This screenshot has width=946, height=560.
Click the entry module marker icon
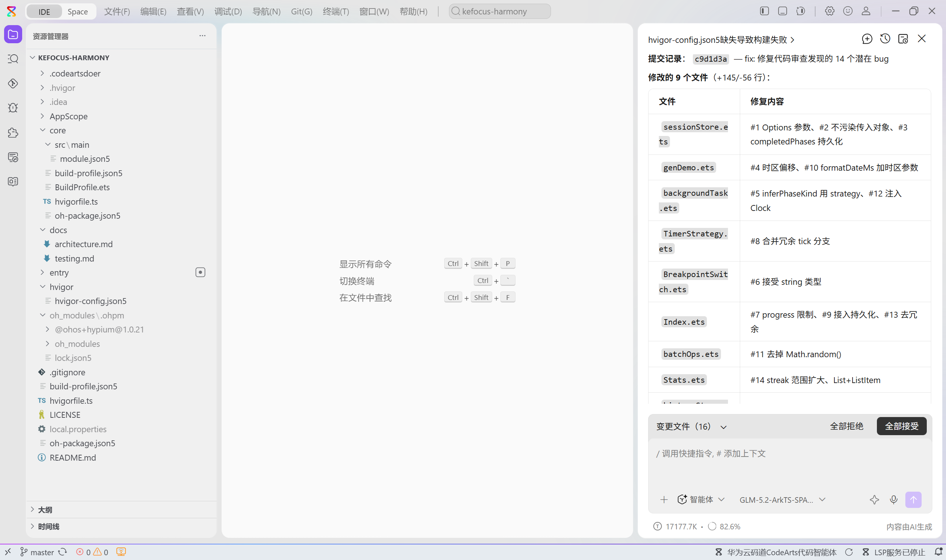click(200, 273)
